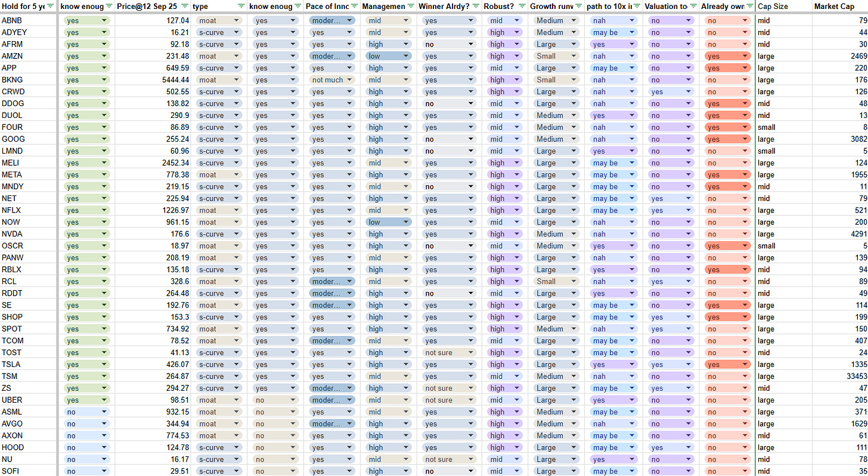The width and height of the screenshot is (868, 476).
Task: Select market cap cell '4291'
Action: pos(840,234)
